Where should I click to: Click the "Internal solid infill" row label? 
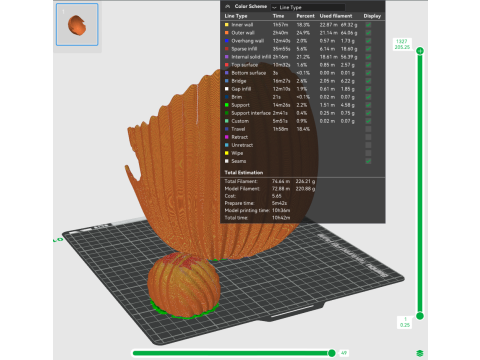pos(251,57)
